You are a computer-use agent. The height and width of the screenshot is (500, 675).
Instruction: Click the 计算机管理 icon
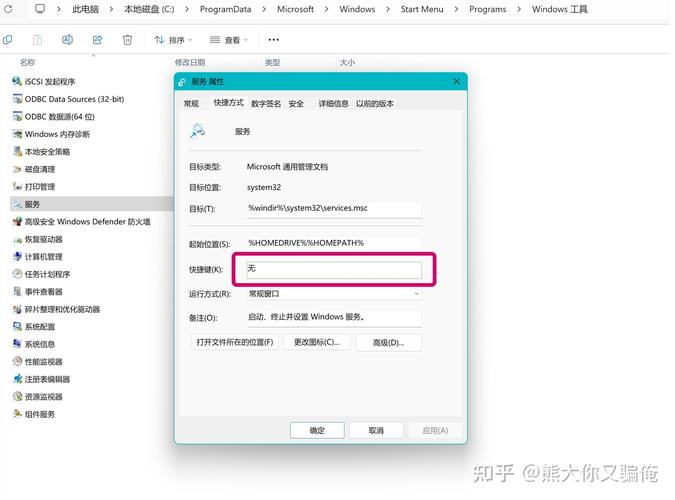[x=17, y=257]
